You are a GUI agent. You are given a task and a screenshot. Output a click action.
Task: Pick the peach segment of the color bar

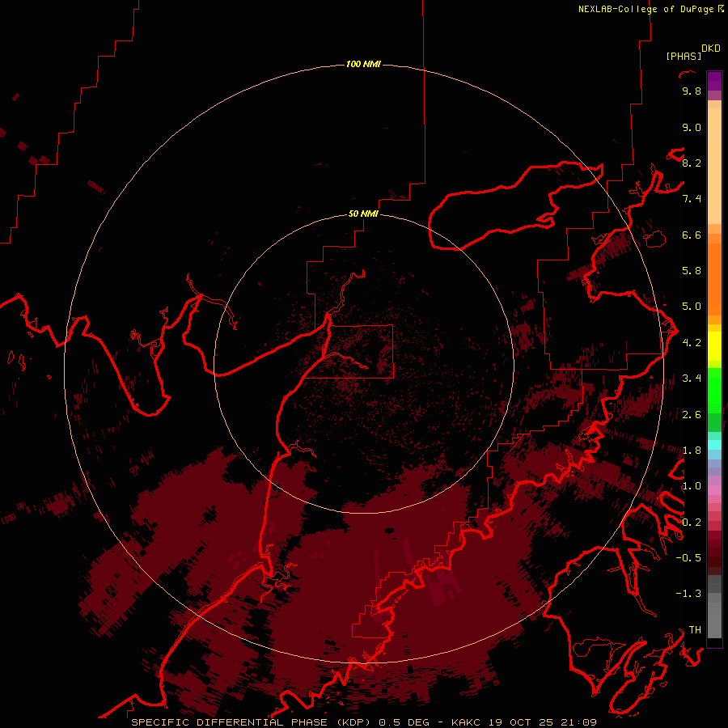[714, 165]
